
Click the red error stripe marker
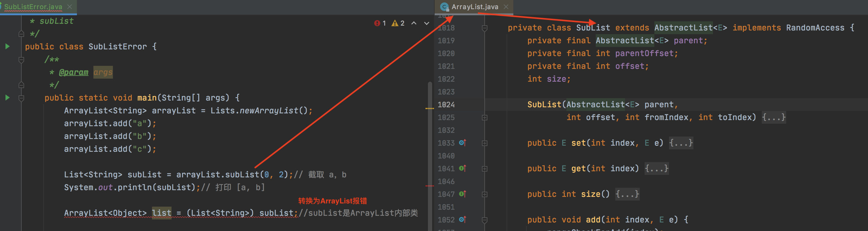coord(430,186)
